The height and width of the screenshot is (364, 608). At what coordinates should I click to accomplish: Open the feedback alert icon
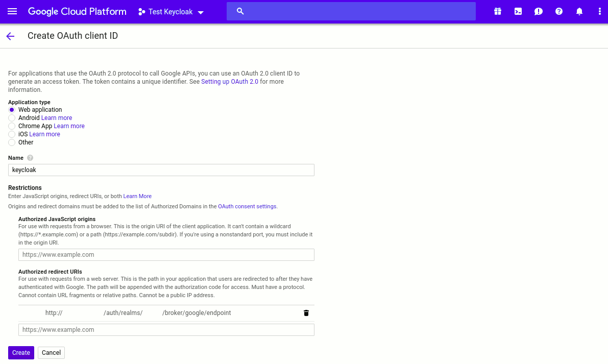click(x=539, y=11)
